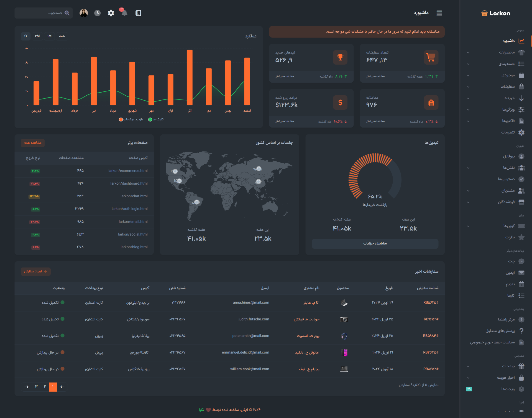Click the trophy new leads icon
The image size is (532, 418).
[340, 57]
